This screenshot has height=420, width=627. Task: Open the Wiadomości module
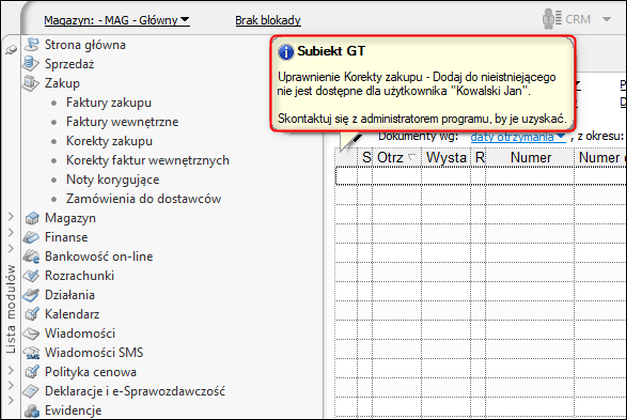point(80,333)
